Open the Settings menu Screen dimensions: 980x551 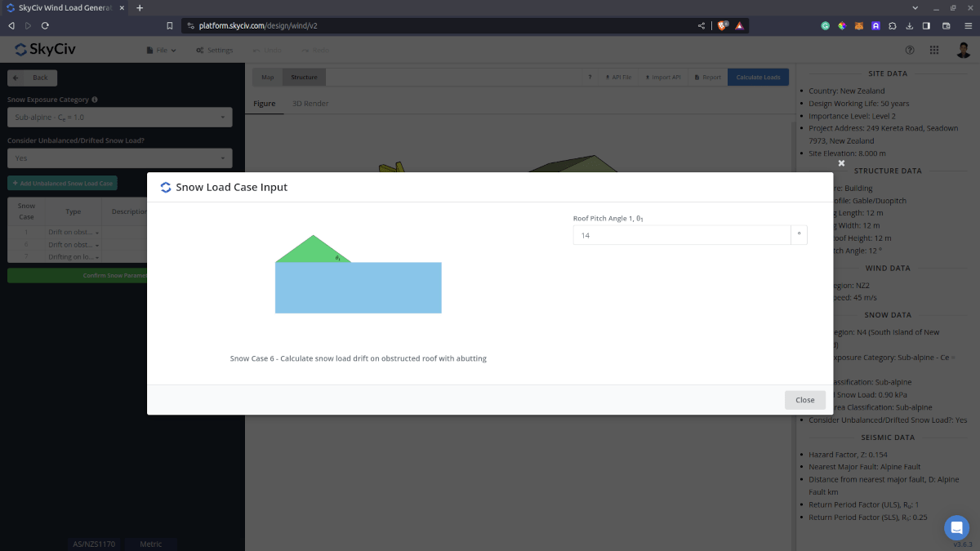pos(214,50)
